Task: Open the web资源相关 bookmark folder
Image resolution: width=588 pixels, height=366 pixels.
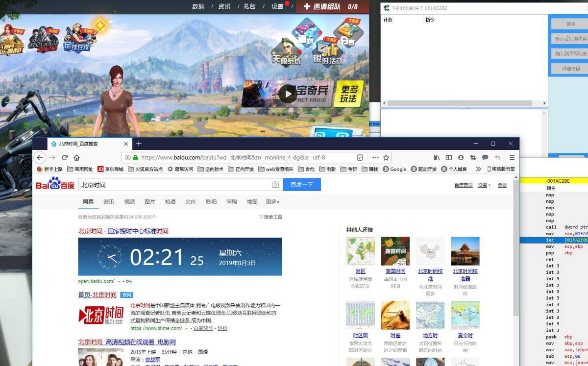Action: pos(275,169)
